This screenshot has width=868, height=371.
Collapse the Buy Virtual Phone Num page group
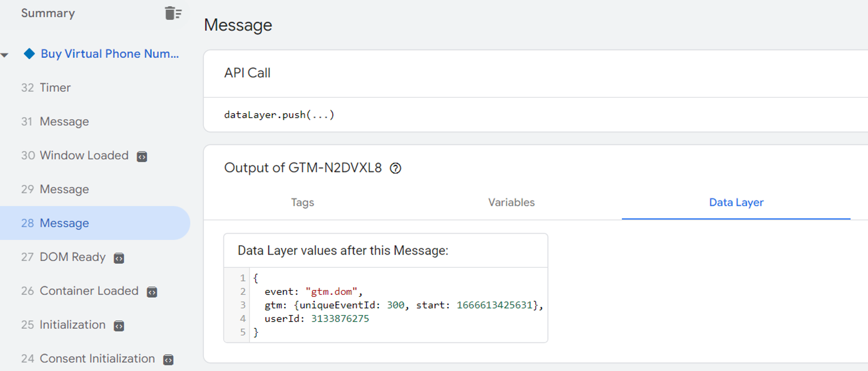click(5, 55)
